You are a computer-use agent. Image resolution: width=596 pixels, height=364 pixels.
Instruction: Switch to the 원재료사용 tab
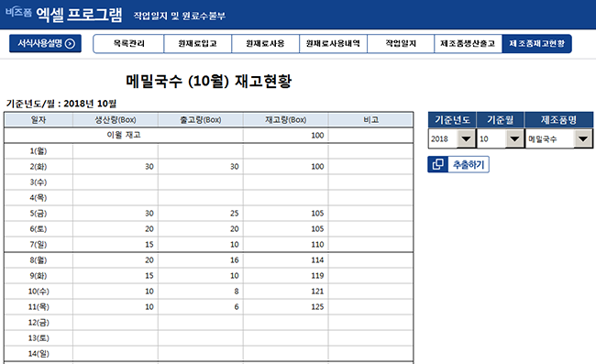pos(265,44)
